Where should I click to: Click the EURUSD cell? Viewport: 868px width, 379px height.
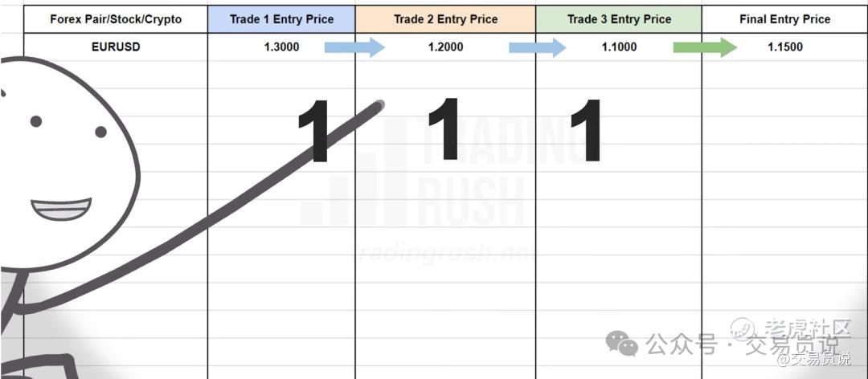pos(116,47)
